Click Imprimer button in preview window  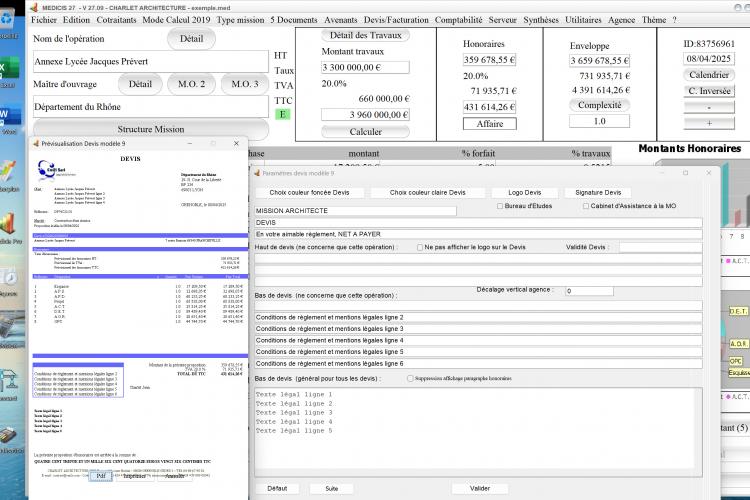[134, 476]
